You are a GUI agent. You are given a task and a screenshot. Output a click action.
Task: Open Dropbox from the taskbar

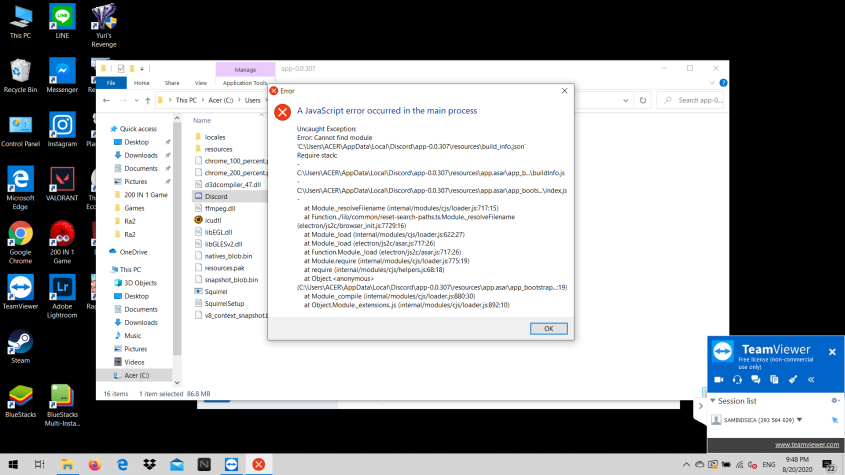coord(149,464)
